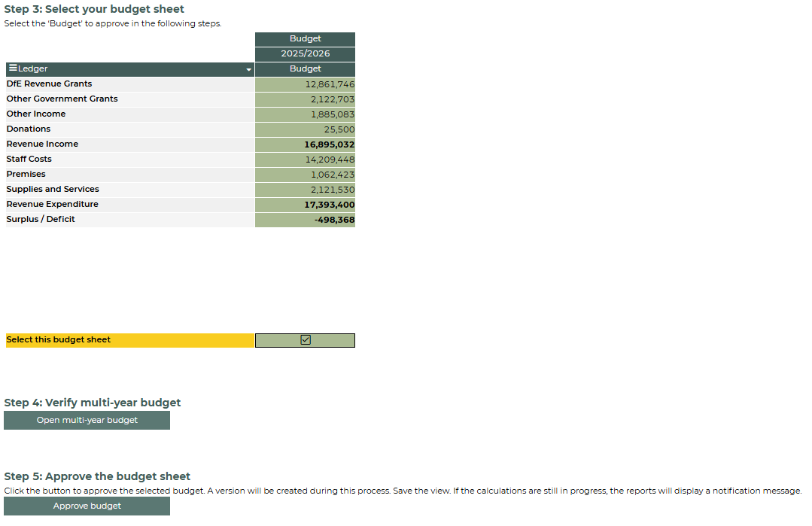Click the hamburger icon beside Ledger
812x526 pixels.
pos(12,68)
